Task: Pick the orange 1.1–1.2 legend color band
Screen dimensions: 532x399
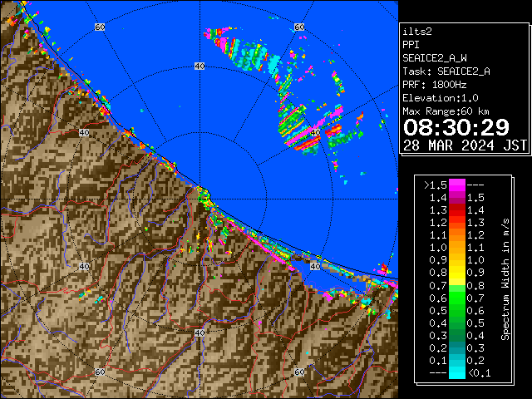Action: [x=456, y=234]
